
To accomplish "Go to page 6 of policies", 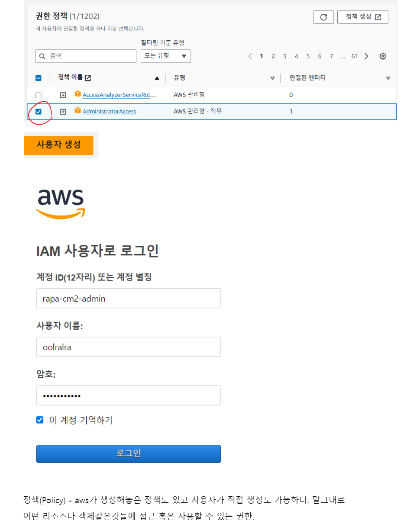I will pos(320,56).
